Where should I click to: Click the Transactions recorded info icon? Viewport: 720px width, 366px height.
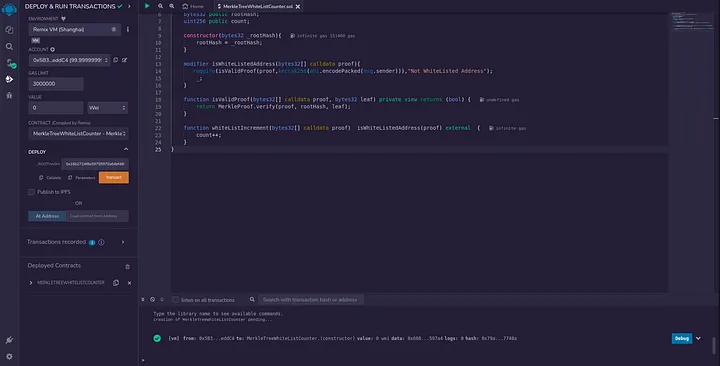point(101,242)
